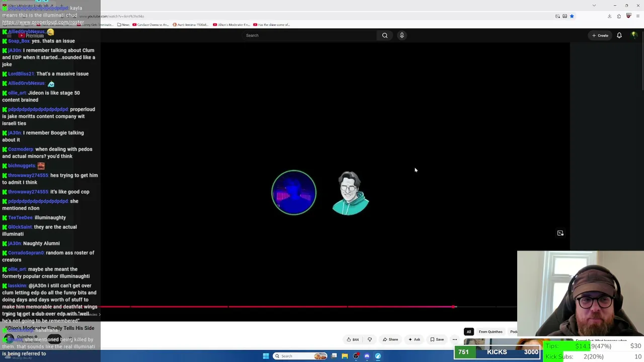Open the Candace Owens bookmark
Viewport: 644px width, 362px height.
click(x=151, y=25)
